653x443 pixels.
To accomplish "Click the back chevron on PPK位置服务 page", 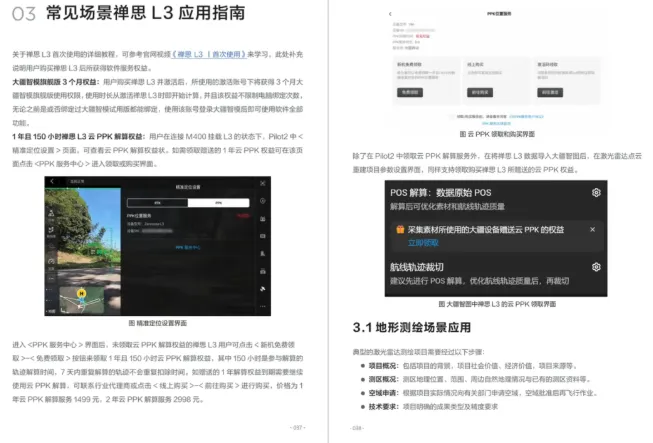I will pyautogui.click(x=390, y=14).
